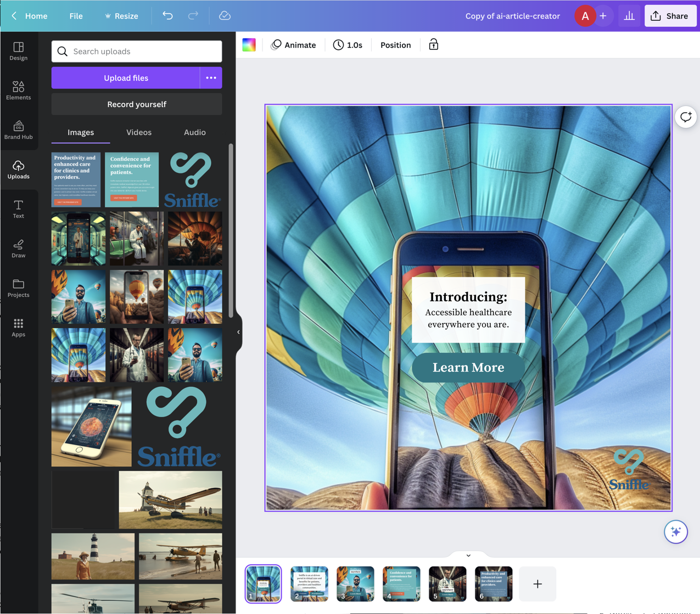This screenshot has width=700, height=614.
Task: Open the insights bar chart icon
Action: coord(629,16)
